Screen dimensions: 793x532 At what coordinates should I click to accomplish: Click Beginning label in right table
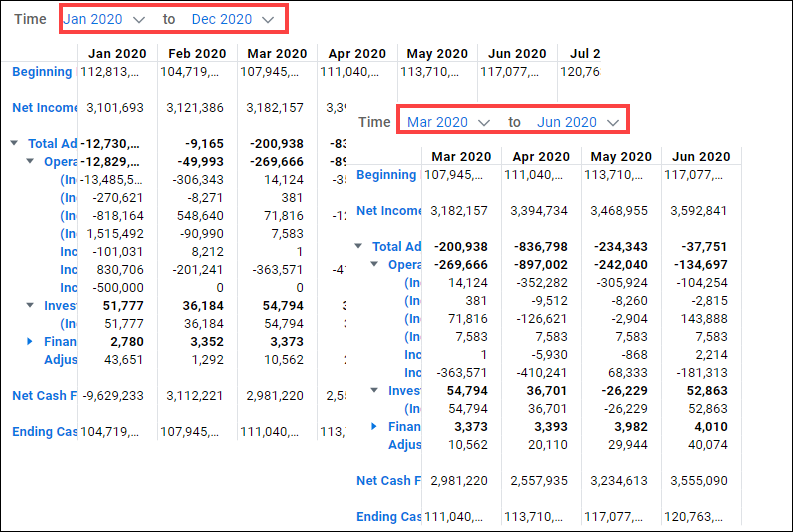(x=386, y=175)
